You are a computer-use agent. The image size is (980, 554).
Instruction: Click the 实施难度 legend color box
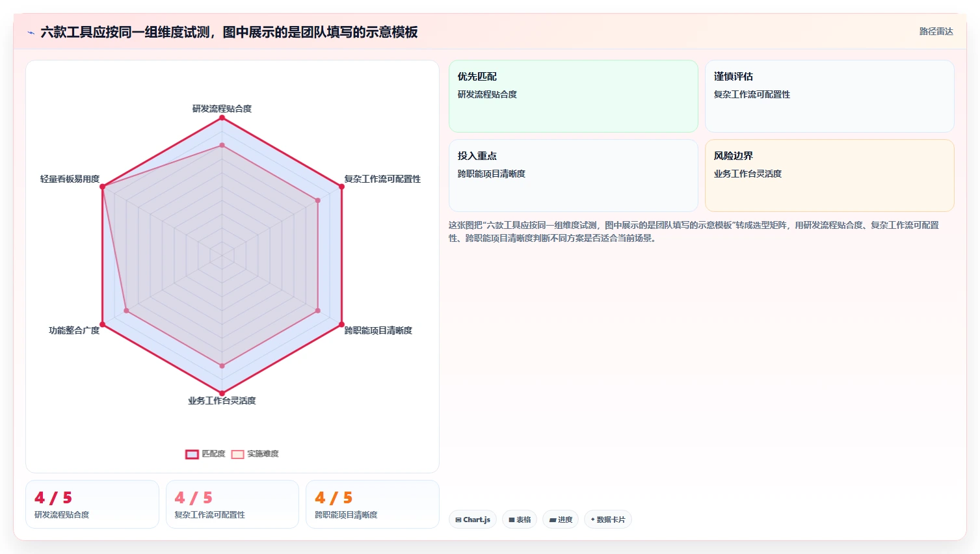[237, 455]
